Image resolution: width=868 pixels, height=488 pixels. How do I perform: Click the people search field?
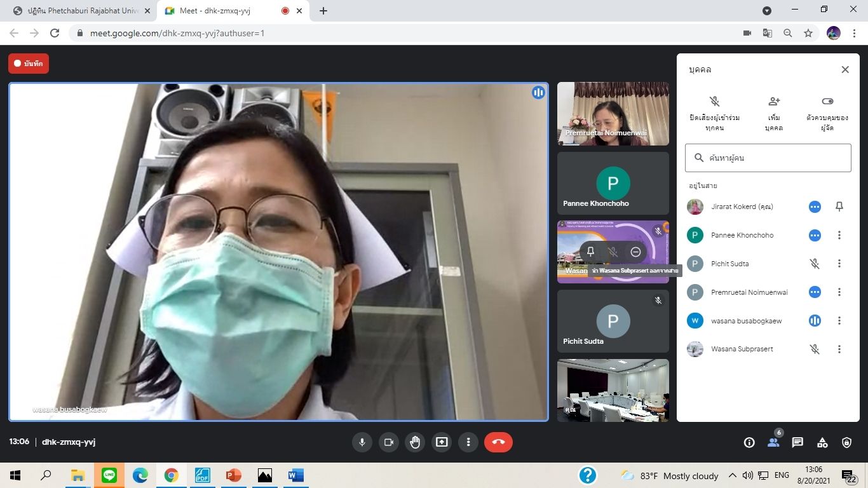click(x=768, y=158)
